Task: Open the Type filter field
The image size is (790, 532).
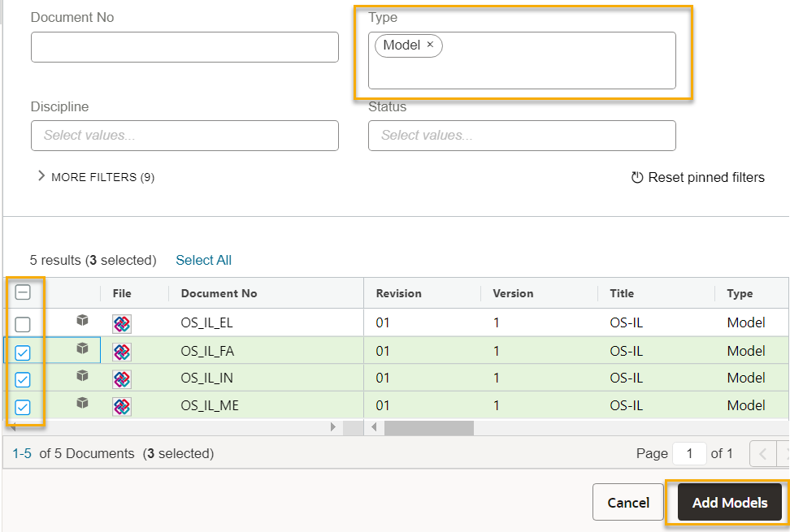Action: click(x=522, y=60)
